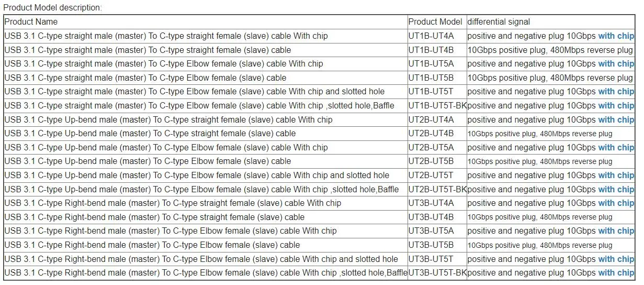
Task: Open 'with chip' link for UT3B-UT5A
Action: tap(616, 231)
